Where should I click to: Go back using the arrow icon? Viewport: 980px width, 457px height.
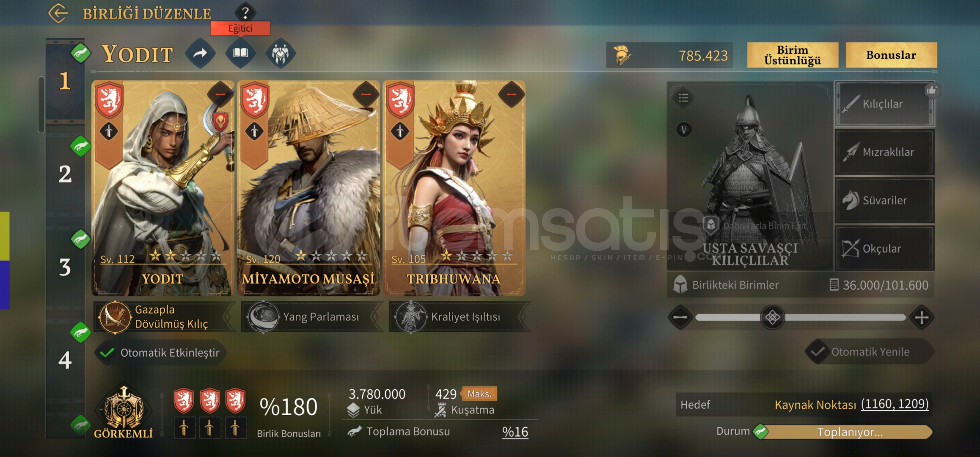tap(58, 13)
